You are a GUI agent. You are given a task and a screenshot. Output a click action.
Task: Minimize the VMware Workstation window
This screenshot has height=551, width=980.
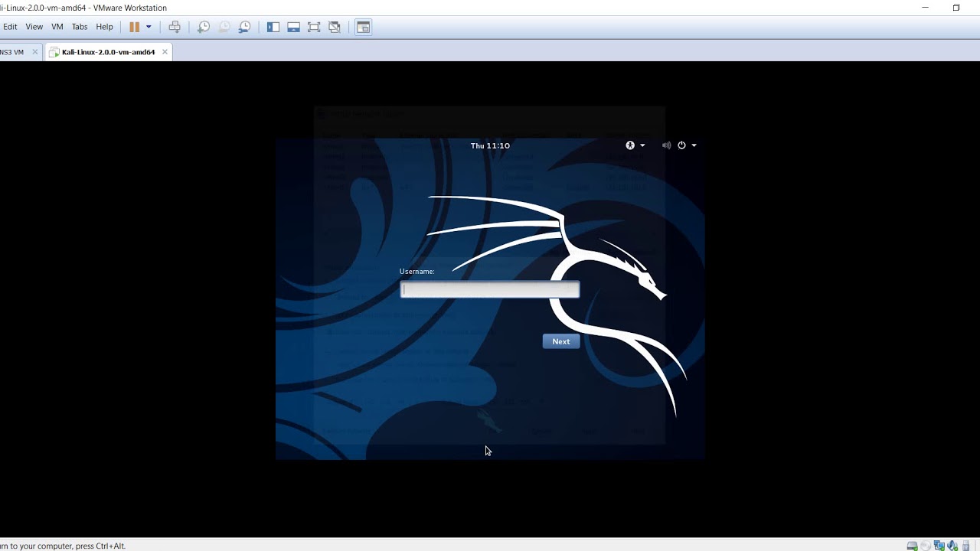click(x=925, y=8)
